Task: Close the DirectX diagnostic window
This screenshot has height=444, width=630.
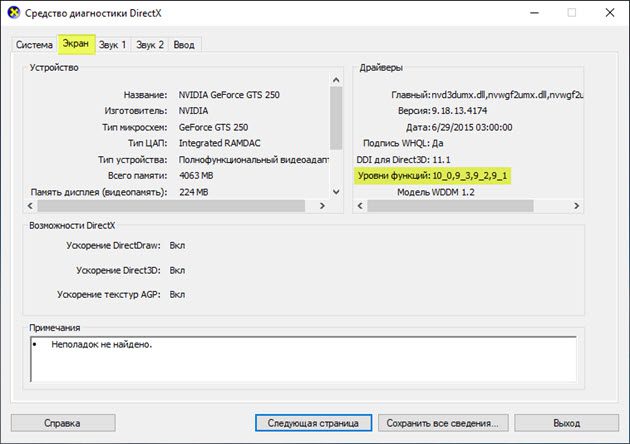Action: coord(610,13)
